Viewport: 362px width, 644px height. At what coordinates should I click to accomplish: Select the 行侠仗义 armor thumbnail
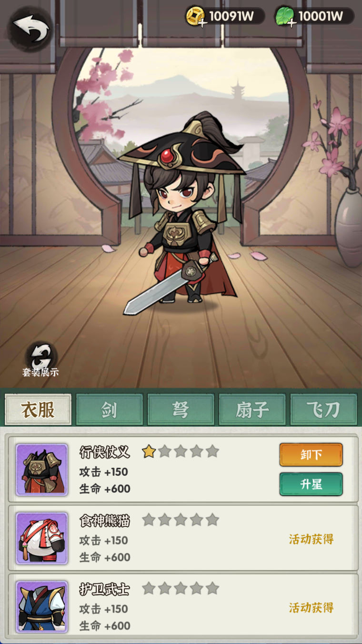[x=41, y=470]
